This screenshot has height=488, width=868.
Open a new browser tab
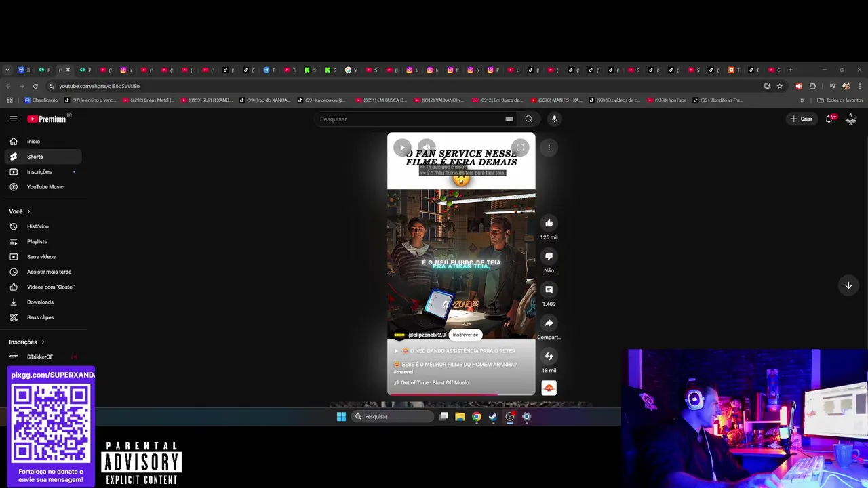pyautogui.click(x=790, y=70)
